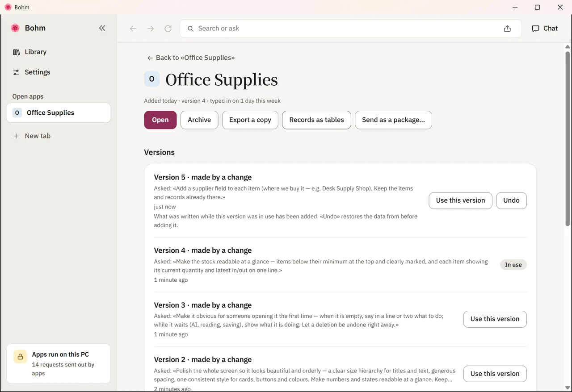Click Export a copy
This screenshot has width=572, height=392.
pos(250,120)
